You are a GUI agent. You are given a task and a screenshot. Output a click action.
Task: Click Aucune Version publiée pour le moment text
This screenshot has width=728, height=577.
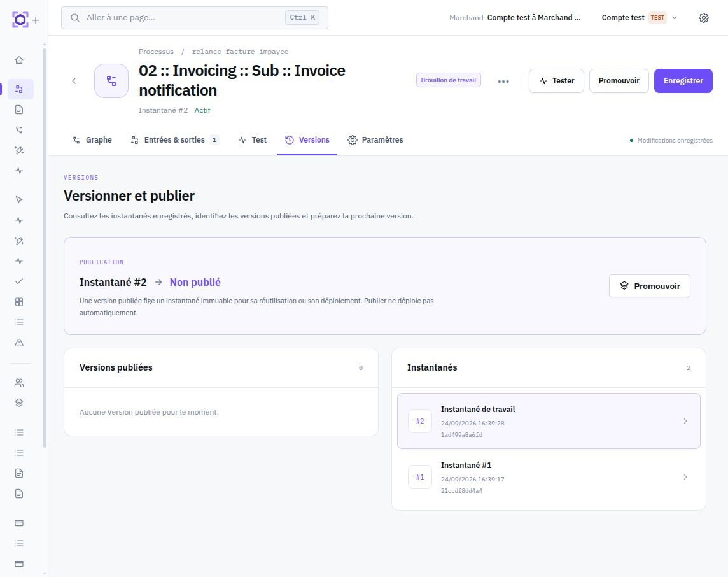[149, 412]
